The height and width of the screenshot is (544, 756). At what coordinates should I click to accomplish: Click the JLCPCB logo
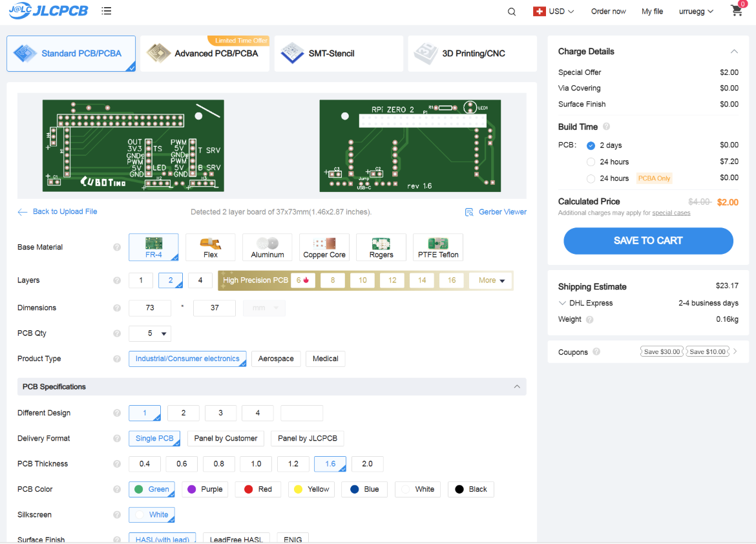click(x=48, y=10)
